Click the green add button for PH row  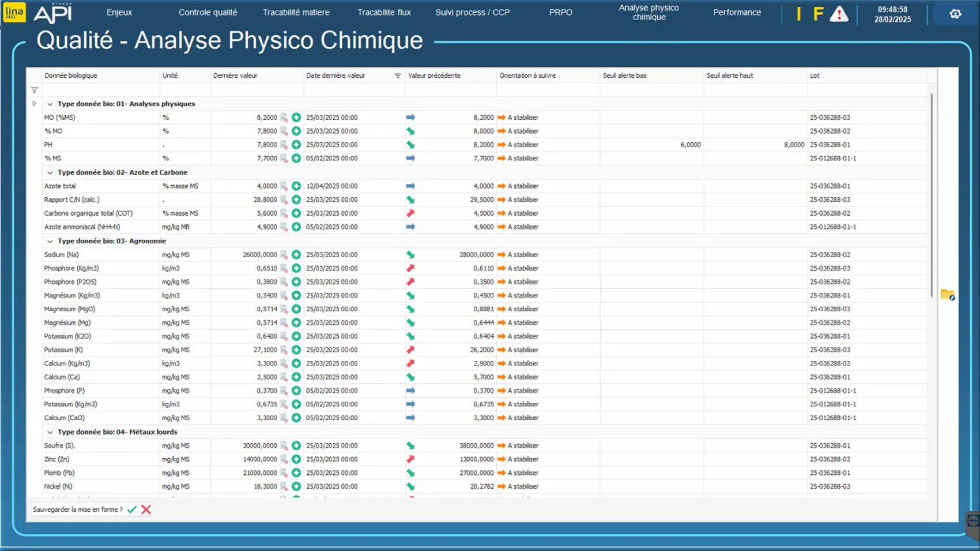[296, 145]
